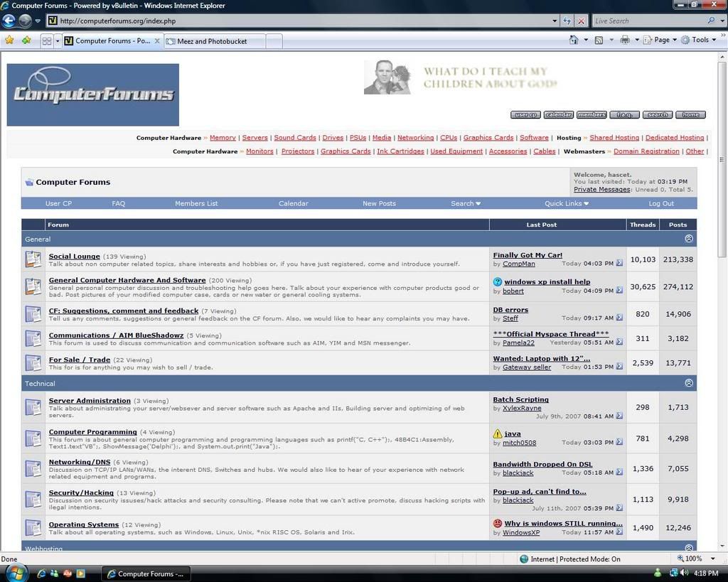Viewport: 728px width, 582px height.
Task: Switch to the Meez and Photobucket tab
Action: [x=215, y=41]
